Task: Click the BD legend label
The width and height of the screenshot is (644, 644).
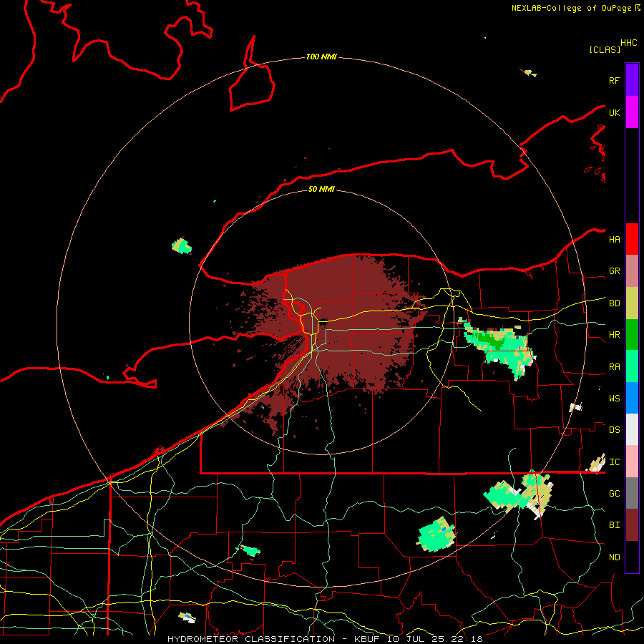Action: pos(614,303)
